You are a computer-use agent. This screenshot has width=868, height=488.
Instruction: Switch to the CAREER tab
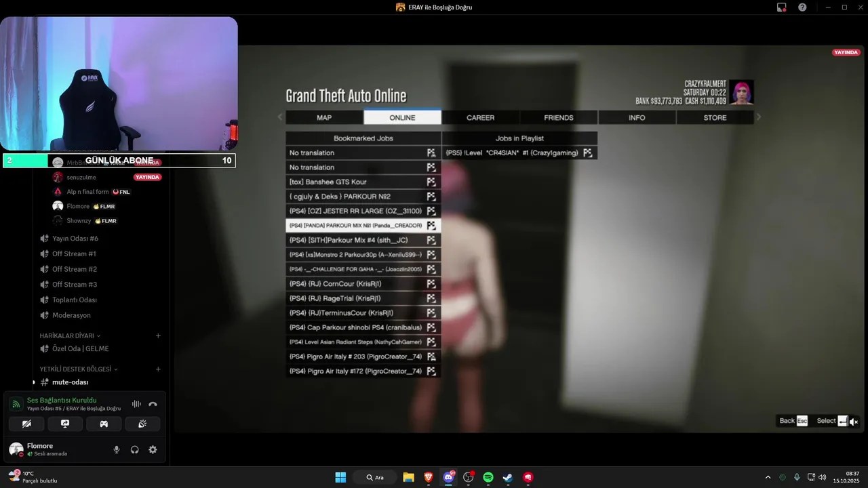tap(480, 117)
